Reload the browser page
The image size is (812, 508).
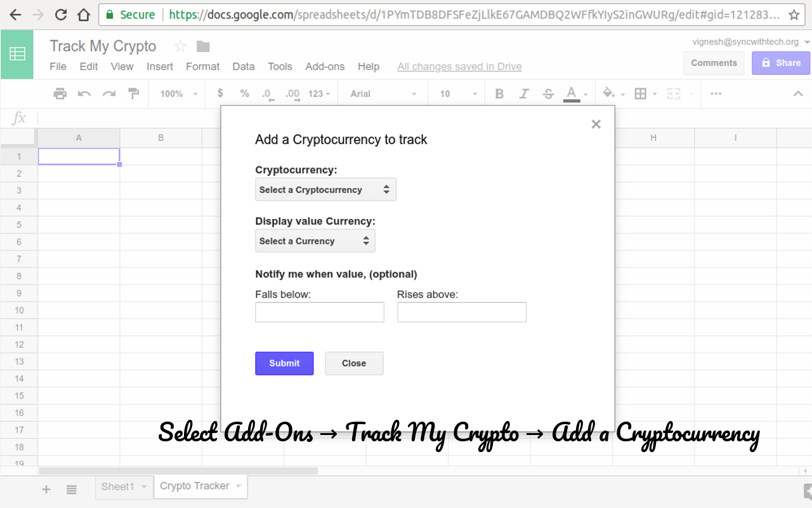[x=61, y=15]
